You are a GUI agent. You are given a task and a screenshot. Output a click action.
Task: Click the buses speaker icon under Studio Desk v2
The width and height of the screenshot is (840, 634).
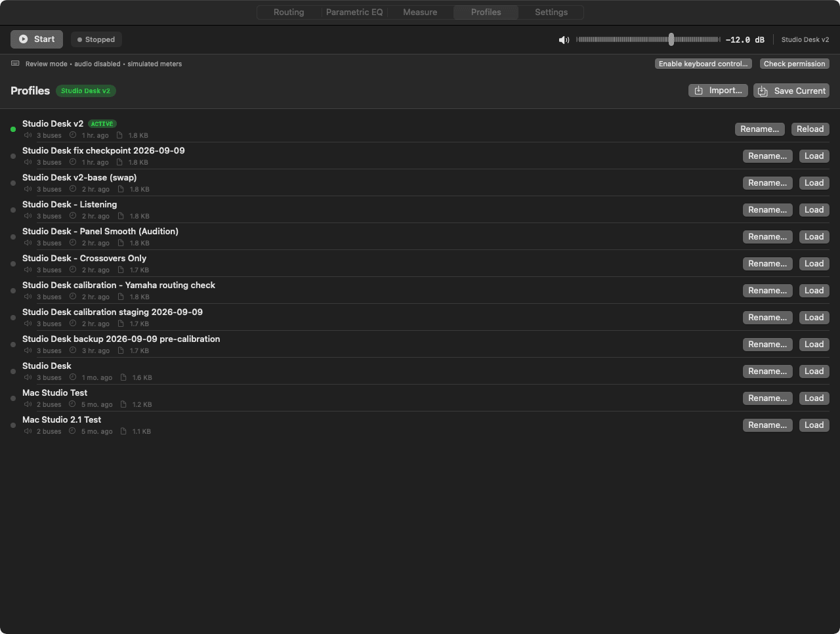tap(28, 135)
